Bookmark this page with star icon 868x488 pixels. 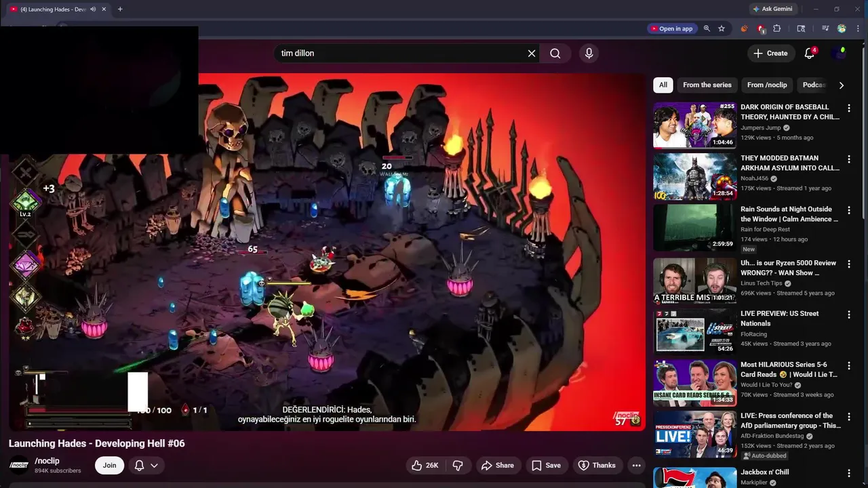click(x=722, y=28)
